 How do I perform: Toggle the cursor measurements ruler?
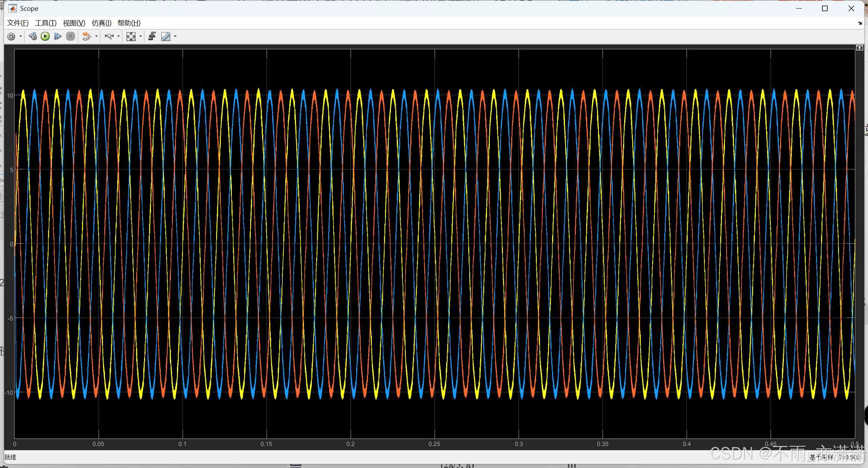pyautogui.click(x=166, y=37)
